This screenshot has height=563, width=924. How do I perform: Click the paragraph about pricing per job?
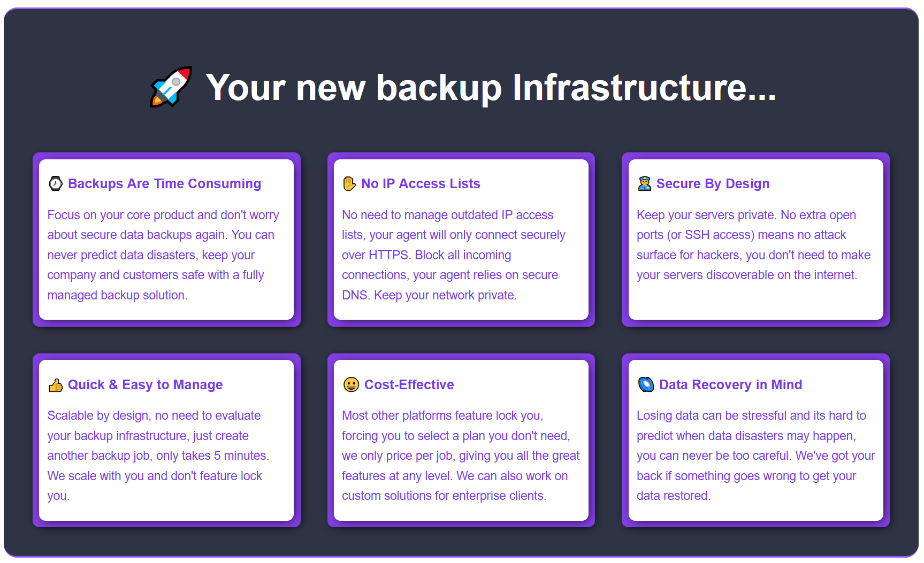(461, 456)
